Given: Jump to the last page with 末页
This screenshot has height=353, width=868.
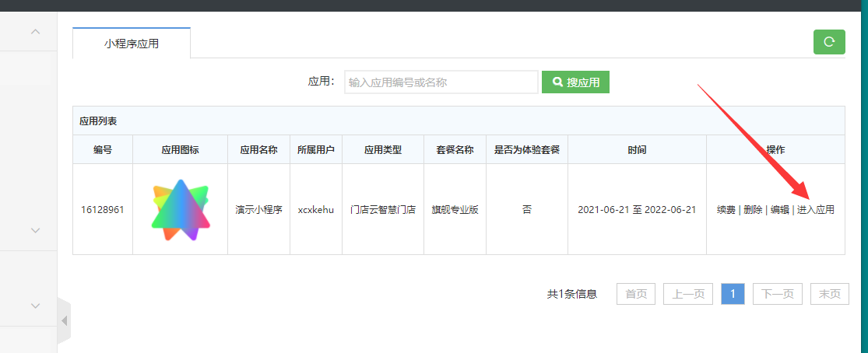Looking at the screenshot, I should [x=829, y=294].
